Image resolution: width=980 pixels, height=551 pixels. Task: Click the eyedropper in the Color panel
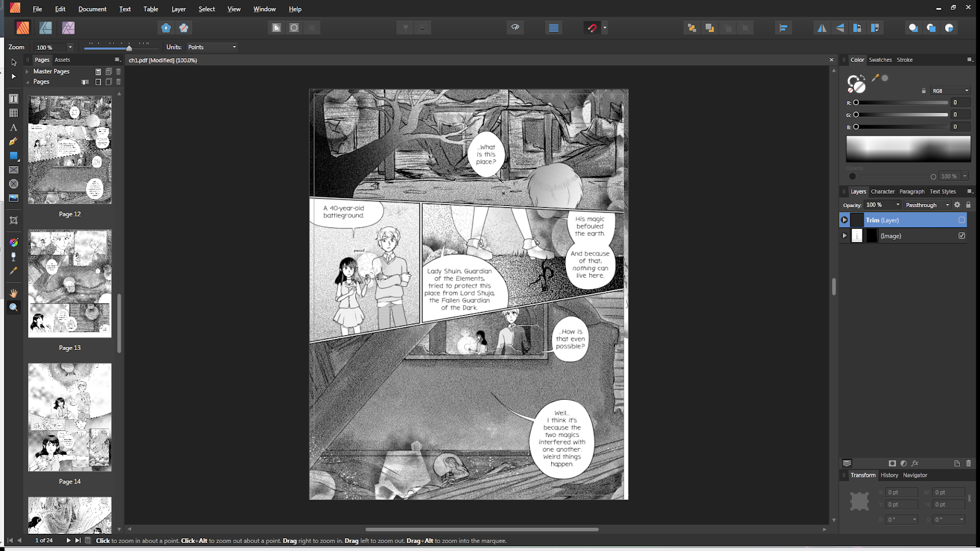pos(875,78)
